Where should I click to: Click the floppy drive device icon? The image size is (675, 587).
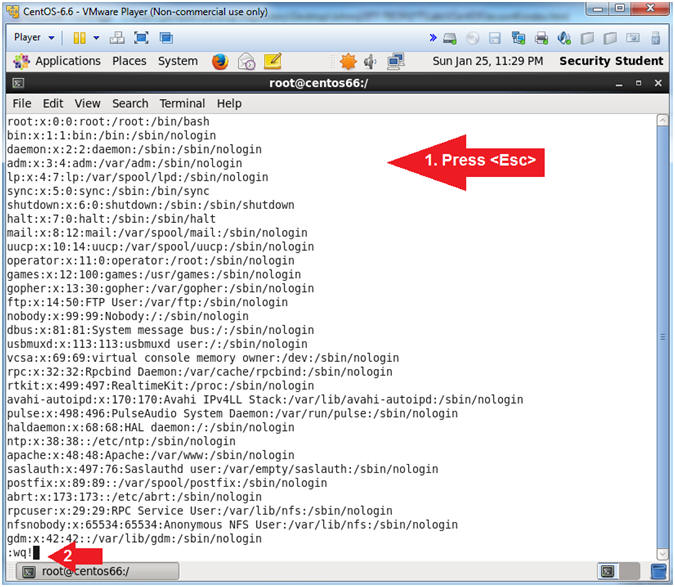(x=495, y=38)
